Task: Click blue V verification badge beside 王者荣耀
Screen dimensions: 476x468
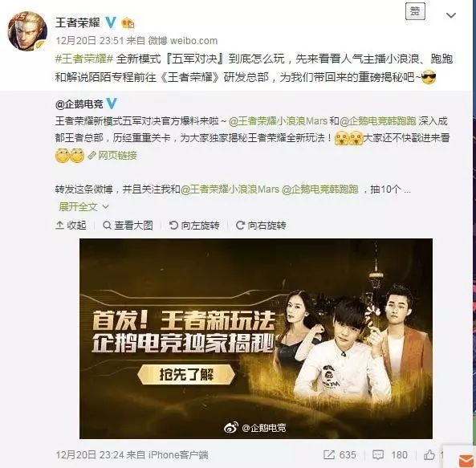Action: click(x=111, y=22)
